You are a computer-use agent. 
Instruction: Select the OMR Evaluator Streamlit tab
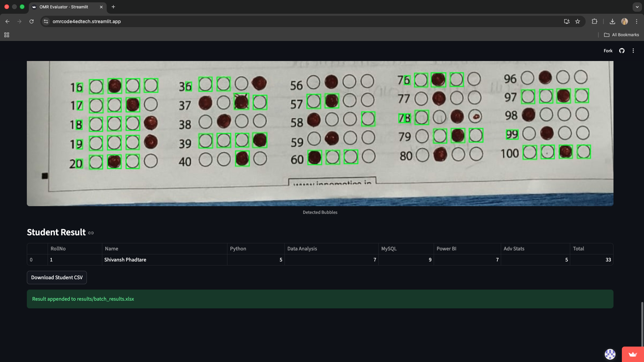pyautogui.click(x=64, y=7)
